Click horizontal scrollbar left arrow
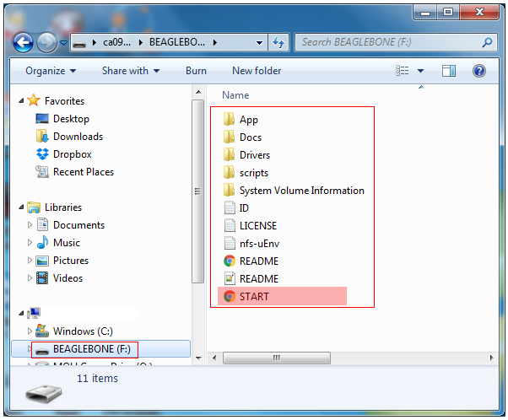508x420 pixels. (214, 358)
